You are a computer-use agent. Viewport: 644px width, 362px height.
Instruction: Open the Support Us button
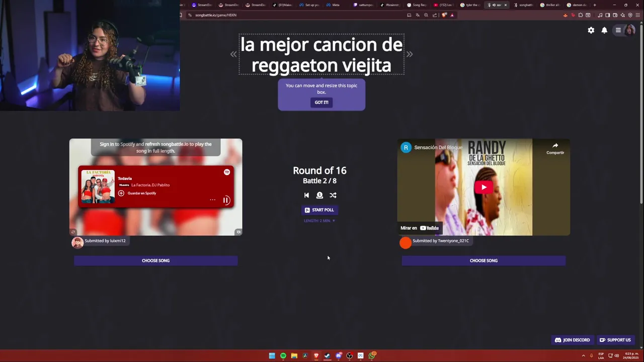click(x=615, y=340)
